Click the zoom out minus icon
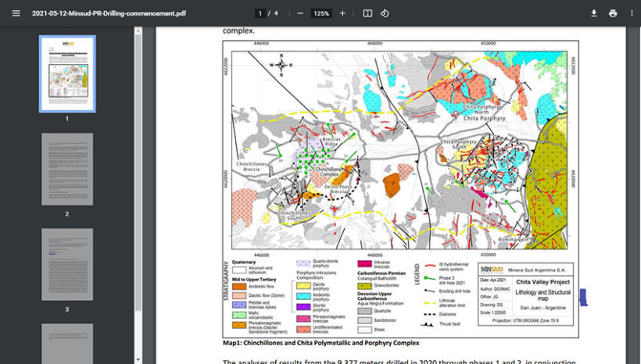Screen dimensions: 641x364 coord(300,13)
